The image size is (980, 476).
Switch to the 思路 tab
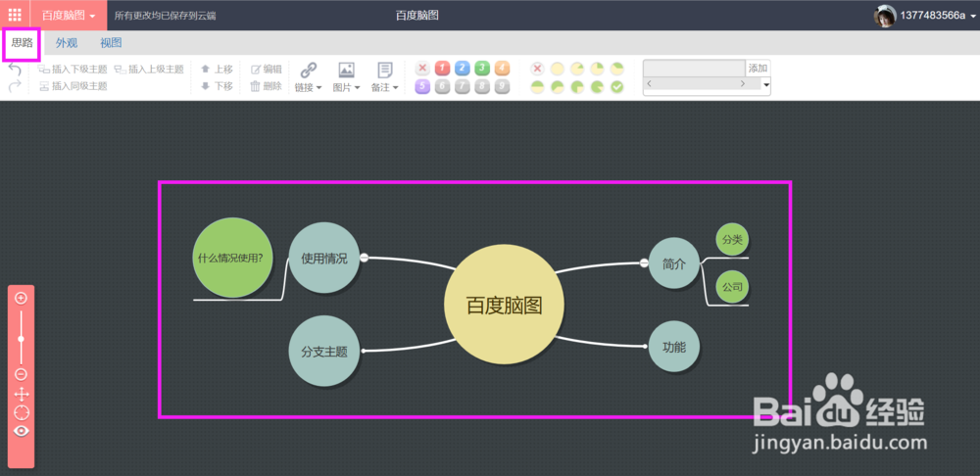click(22, 43)
